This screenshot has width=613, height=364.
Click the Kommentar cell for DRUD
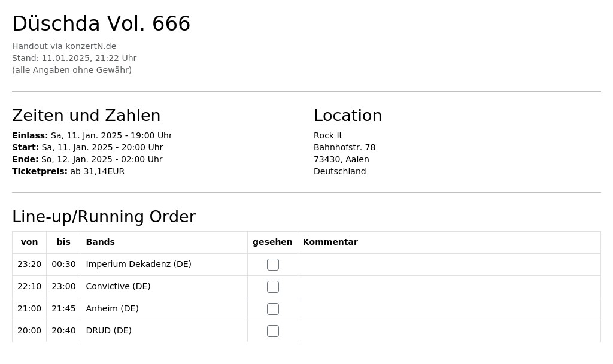click(449, 331)
